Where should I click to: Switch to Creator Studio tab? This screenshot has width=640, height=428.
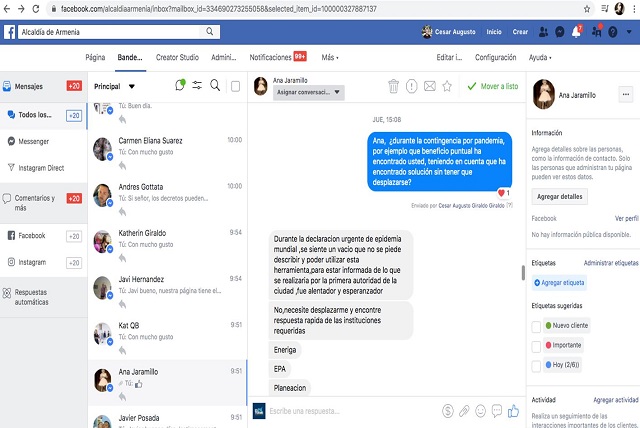pos(177,58)
